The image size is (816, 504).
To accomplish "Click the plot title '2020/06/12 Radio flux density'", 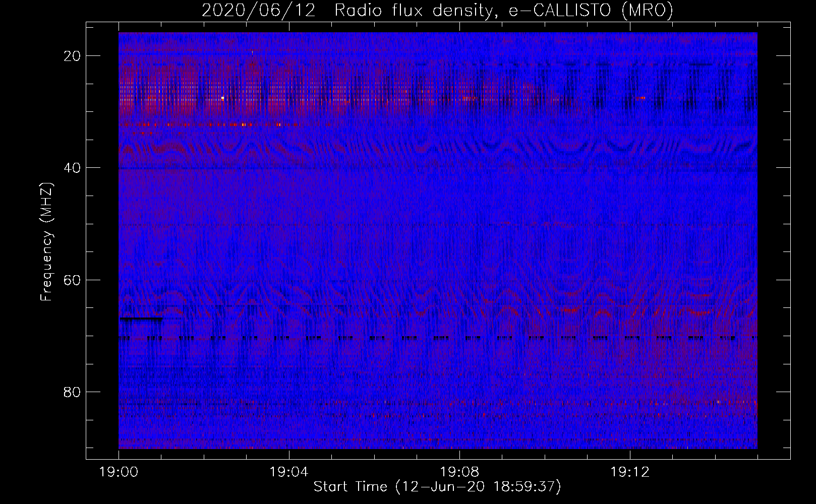I will pyautogui.click(x=437, y=10).
